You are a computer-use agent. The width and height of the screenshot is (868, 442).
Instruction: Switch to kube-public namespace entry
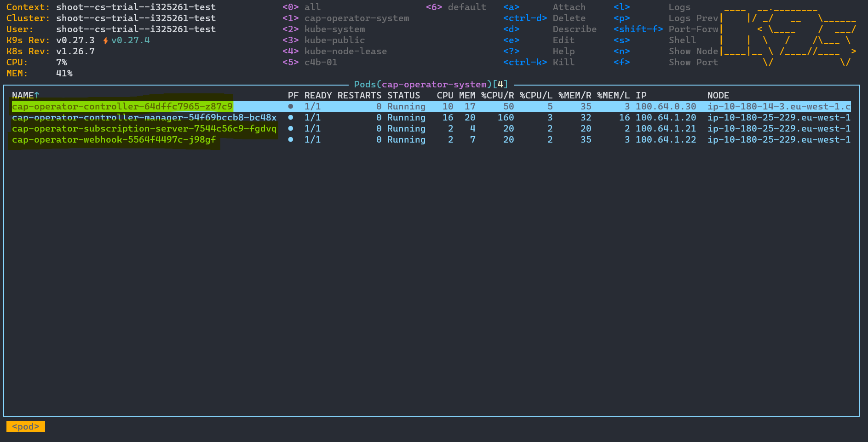324,40
